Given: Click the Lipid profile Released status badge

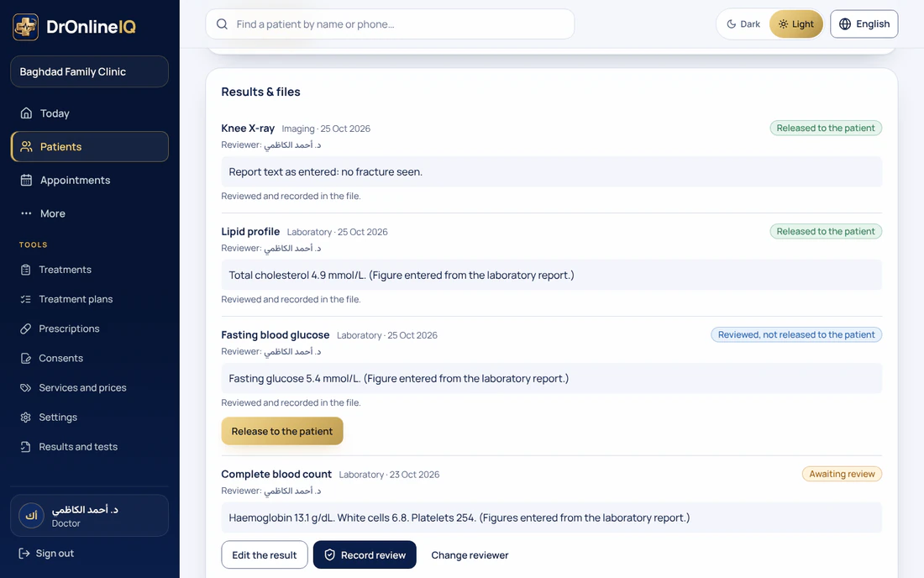Looking at the screenshot, I should pos(826,232).
